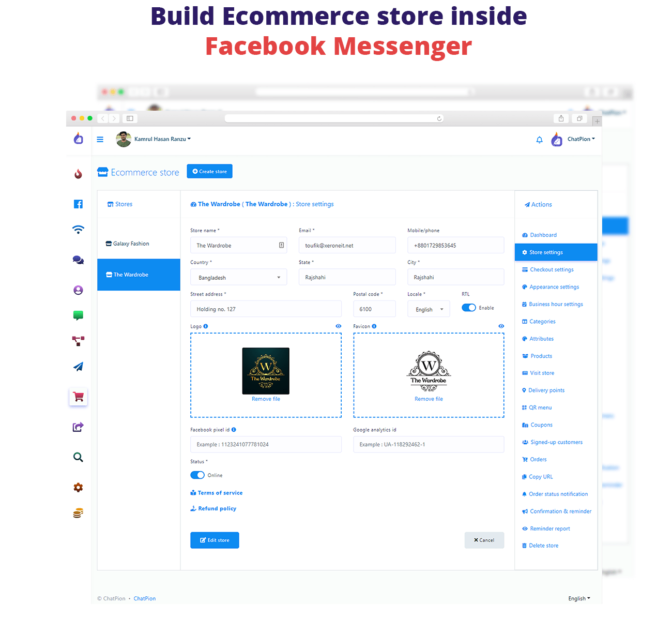Open the Terms of service link

tap(217, 493)
